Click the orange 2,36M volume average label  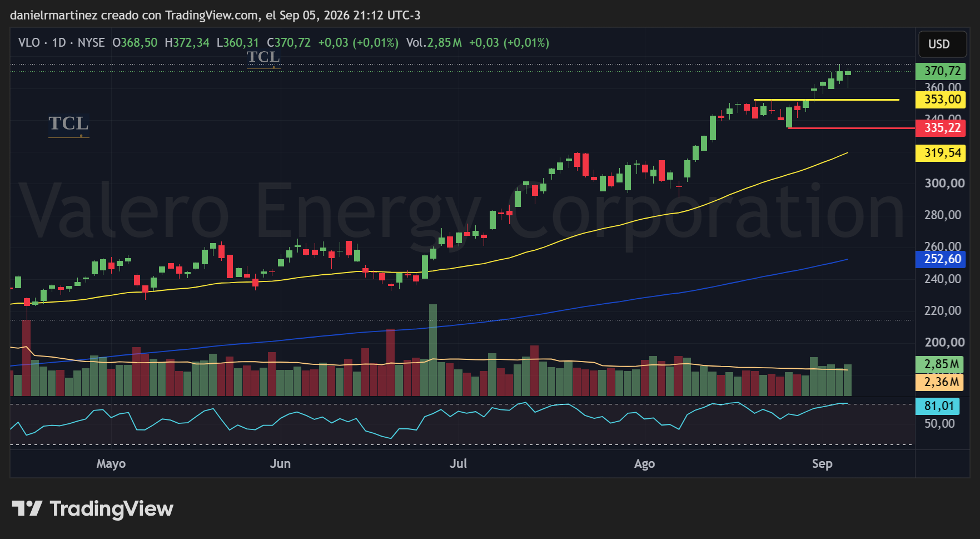(x=939, y=382)
